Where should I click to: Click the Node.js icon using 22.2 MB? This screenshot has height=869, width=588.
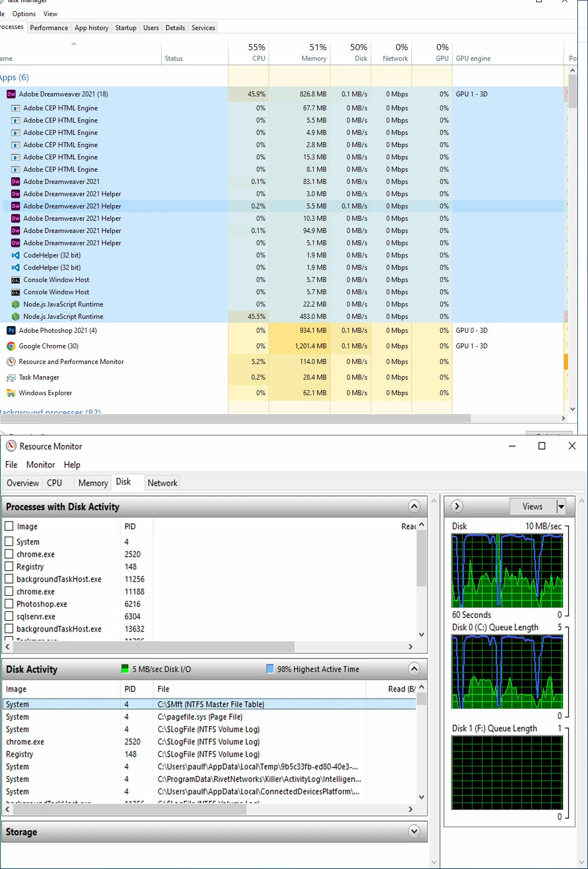[16, 304]
